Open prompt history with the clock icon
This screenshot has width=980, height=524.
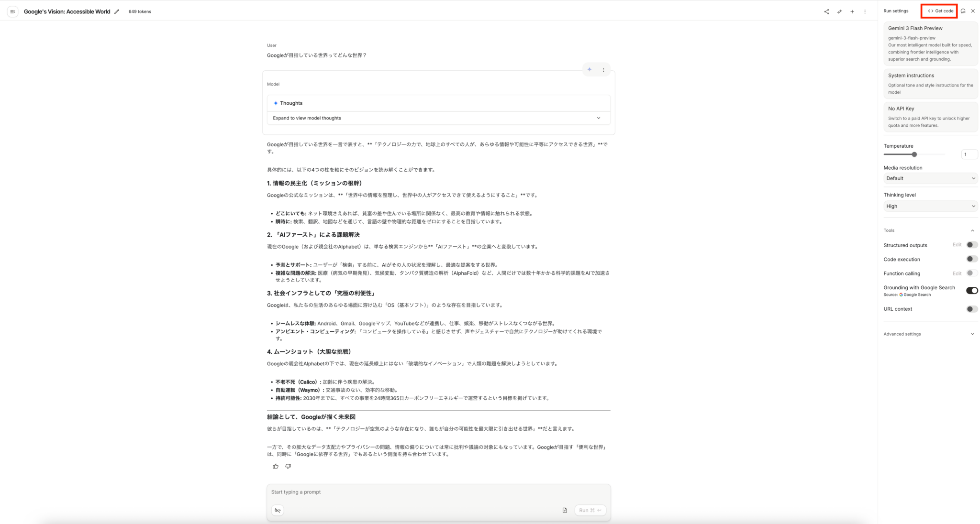pyautogui.click(x=963, y=11)
